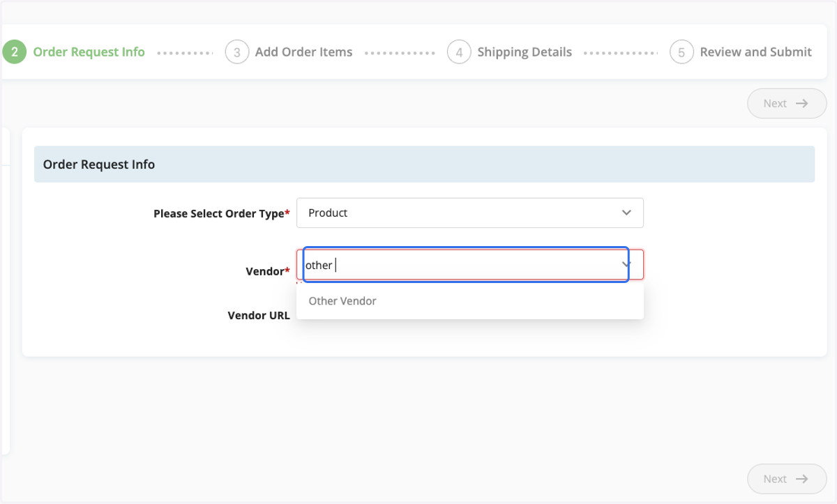Screen dimensions: 837x504
Task: Open the Order Type dropdown showing Product
Action: pyautogui.click(x=470, y=213)
